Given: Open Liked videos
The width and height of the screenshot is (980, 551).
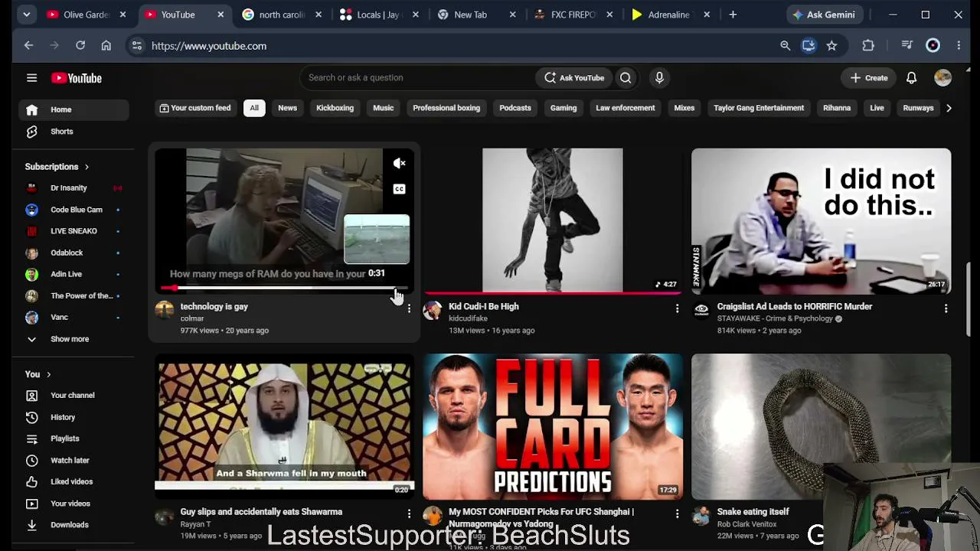Looking at the screenshot, I should [x=73, y=481].
